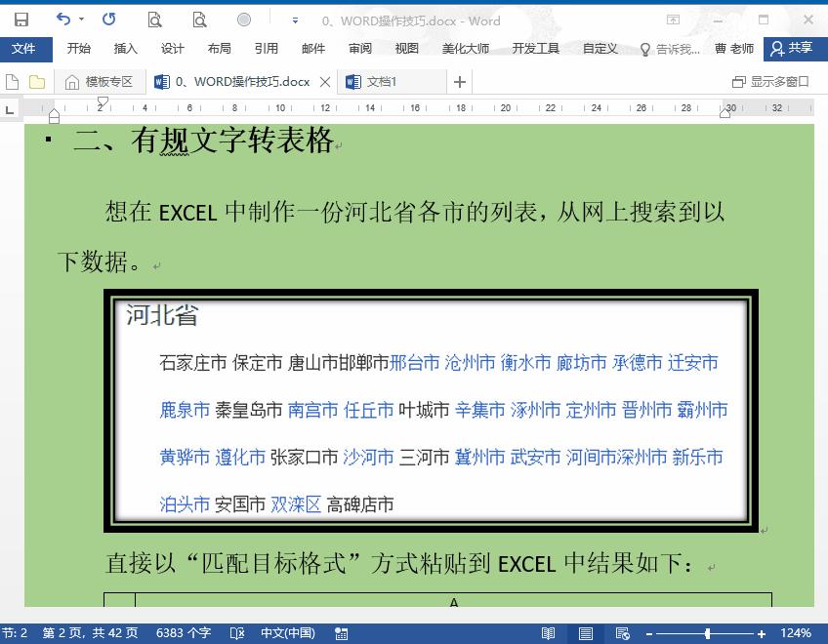The image size is (828, 644).
Task: Click the Redo/Repeat icon
Action: 107,20
